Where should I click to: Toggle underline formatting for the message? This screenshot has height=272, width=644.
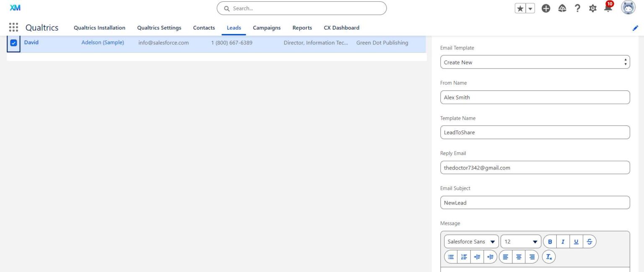pyautogui.click(x=576, y=241)
